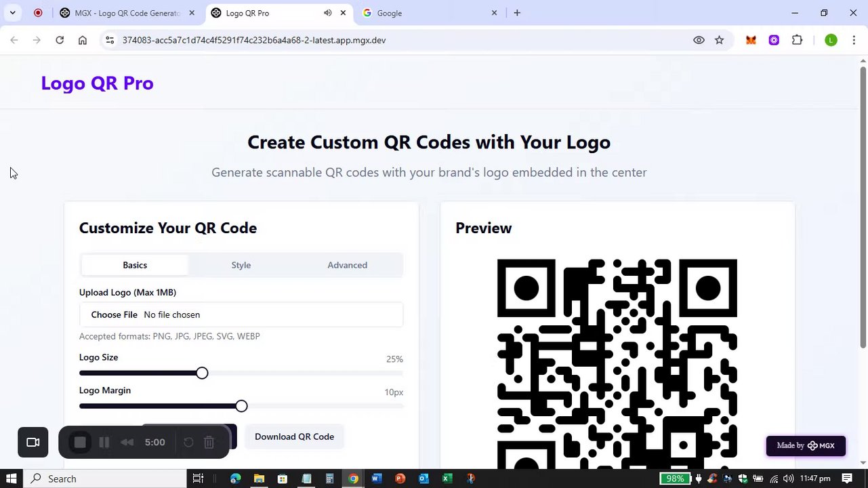Click the Upload Logo (Max 1MB) label
The height and width of the screenshot is (488, 868).
click(127, 292)
